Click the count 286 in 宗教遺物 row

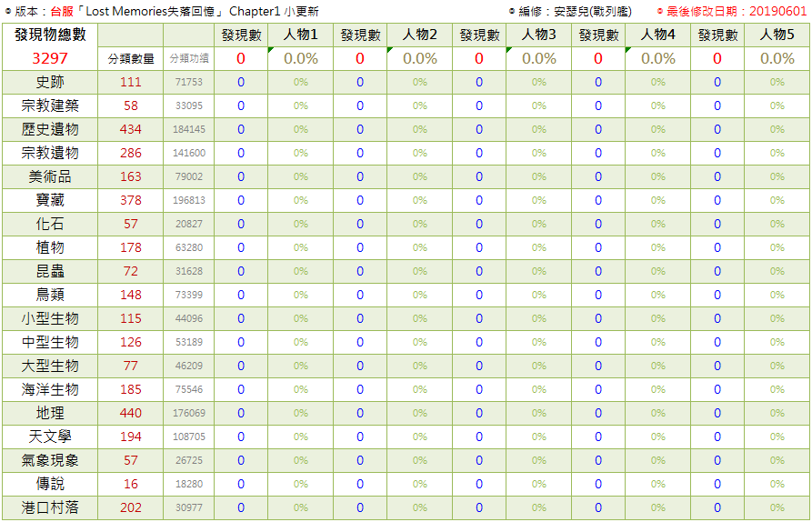[131, 154]
